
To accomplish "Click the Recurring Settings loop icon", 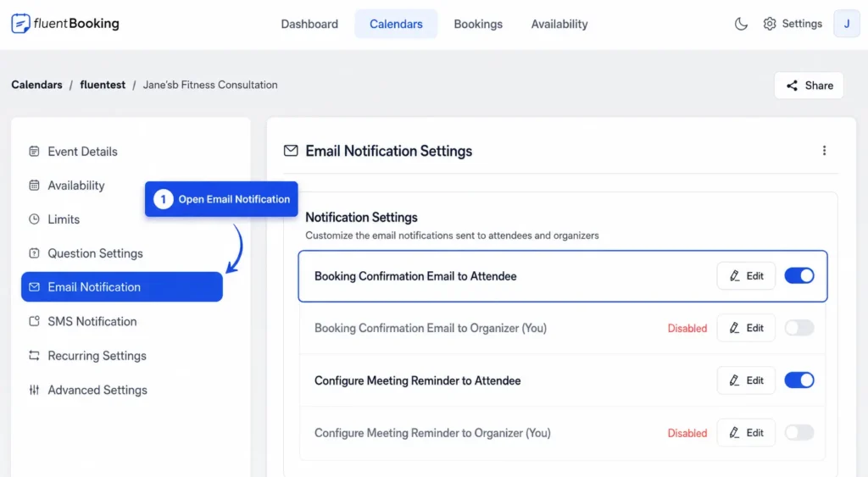I will [34, 355].
